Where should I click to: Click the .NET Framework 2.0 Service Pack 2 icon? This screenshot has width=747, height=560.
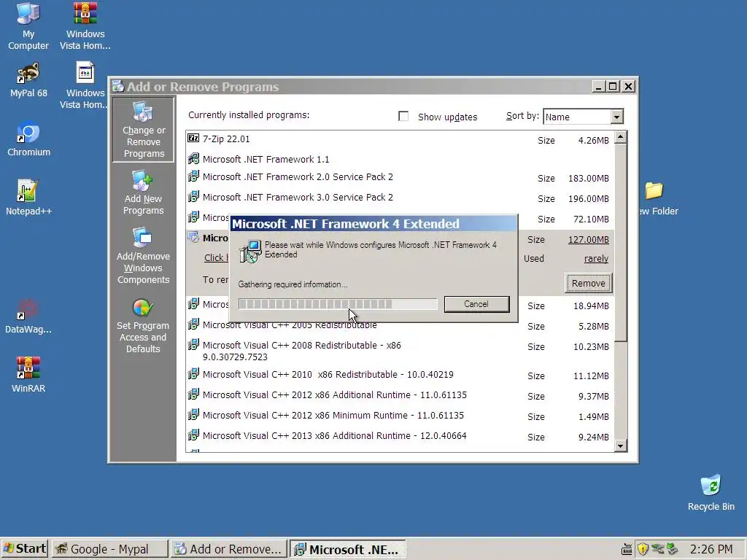pos(193,176)
